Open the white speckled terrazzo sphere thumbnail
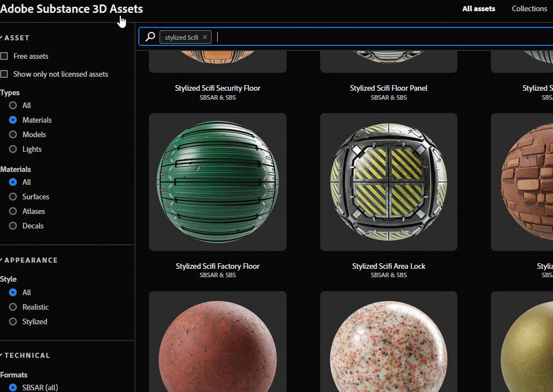The height and width of the screenshot is (392, 553). click(x=388, y=342)
